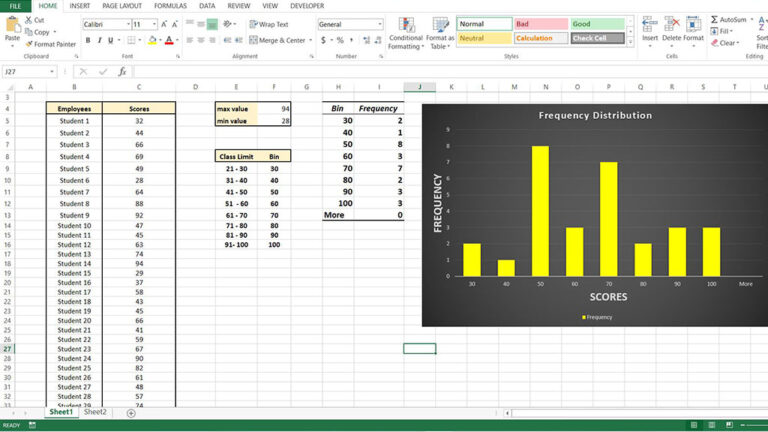Decrease font size with the smaller A icon
Image resolution: width=768 pixels, height=432 pixels.
coord(175,24)
